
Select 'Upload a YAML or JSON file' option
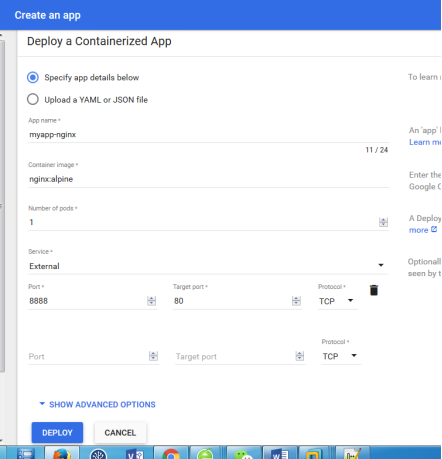(x=33, y=99)
